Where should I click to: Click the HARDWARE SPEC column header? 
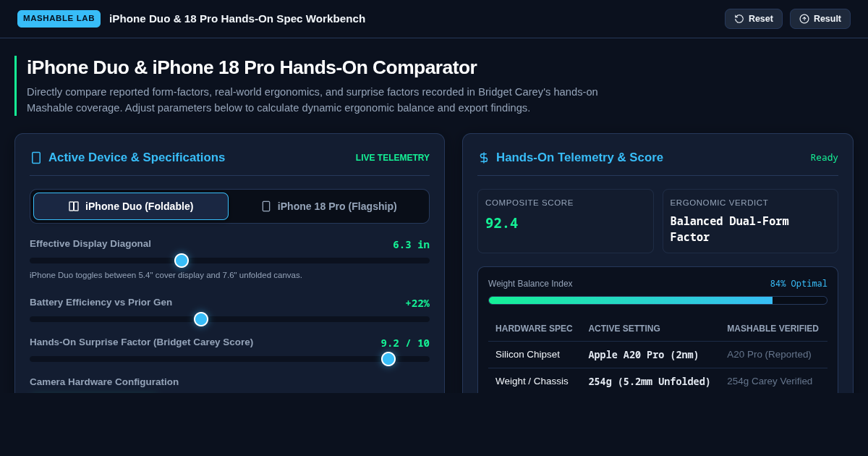coord(534,329)
